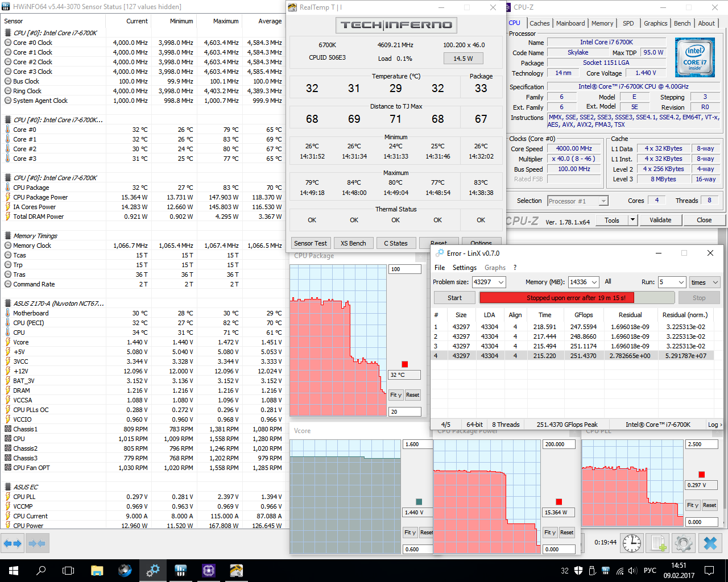Open the volume speaker tray icon
The height and width of the screenshot is (582, 728).
click(632, 571)
